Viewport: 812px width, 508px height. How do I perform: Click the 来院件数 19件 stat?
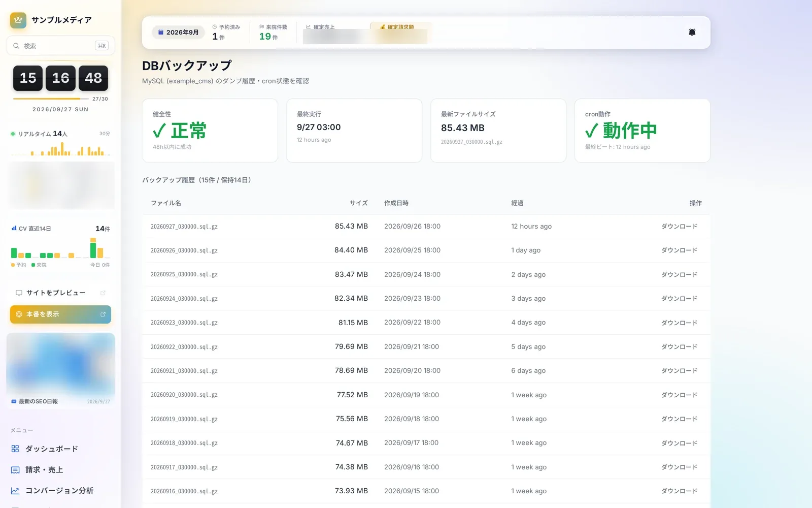point(273,32)
